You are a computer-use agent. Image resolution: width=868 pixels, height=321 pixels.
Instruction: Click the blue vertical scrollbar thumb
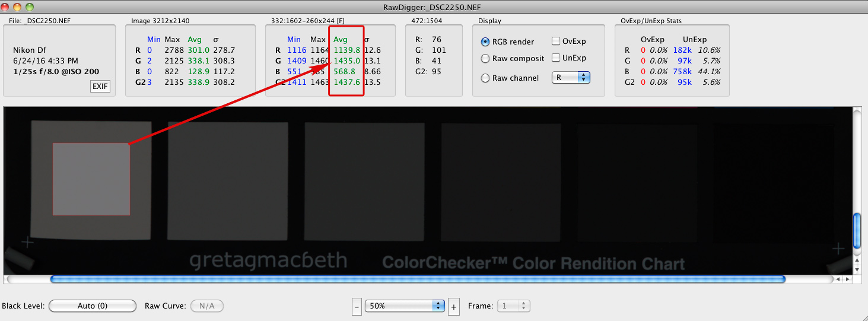856,232
